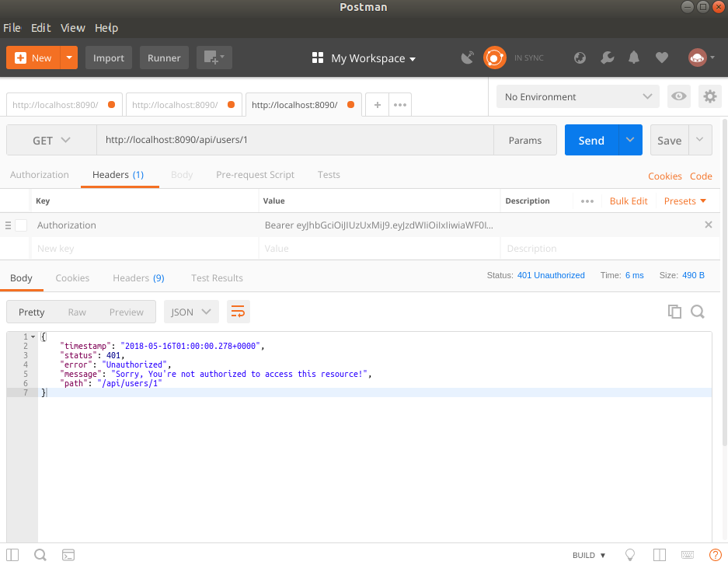Open Manage Environments gear icon
Screen dimensions: 728x565
(710, 96)
